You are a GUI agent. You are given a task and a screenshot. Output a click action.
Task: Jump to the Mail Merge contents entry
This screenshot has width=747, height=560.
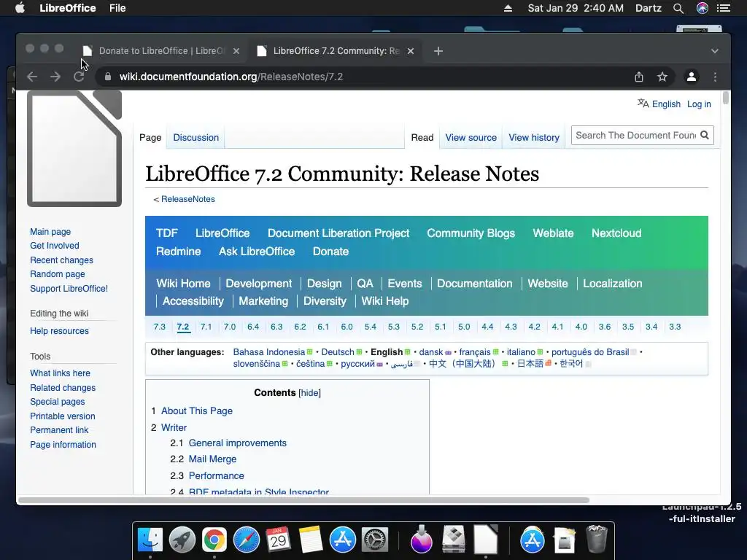click(x=212, y=459)
